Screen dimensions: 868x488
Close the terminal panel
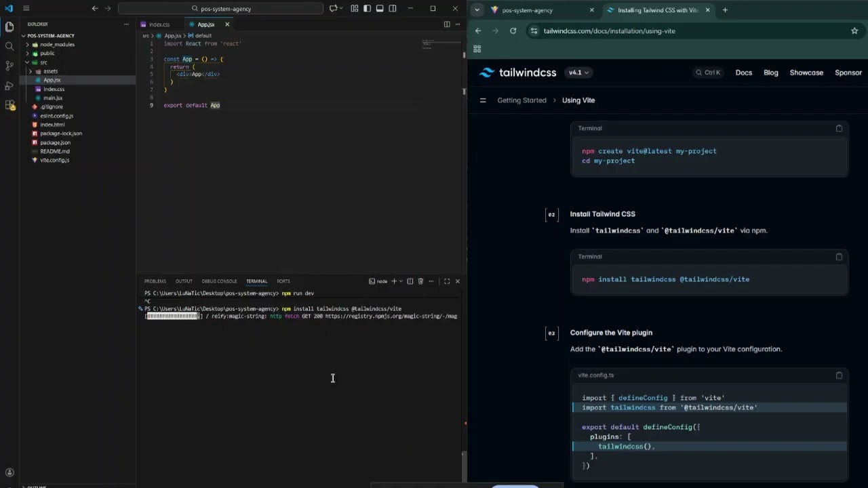(x=457, y=281)
